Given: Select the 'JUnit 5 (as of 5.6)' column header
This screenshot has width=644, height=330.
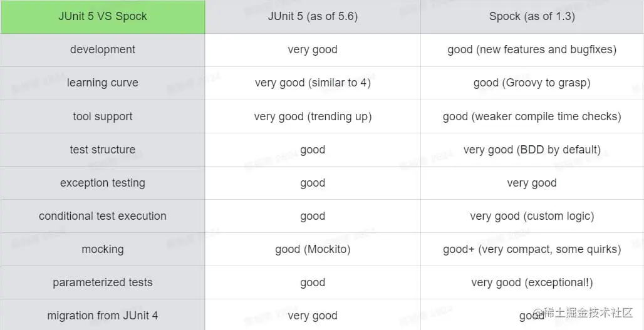Looking at the screenshot, I should (313, 17).
